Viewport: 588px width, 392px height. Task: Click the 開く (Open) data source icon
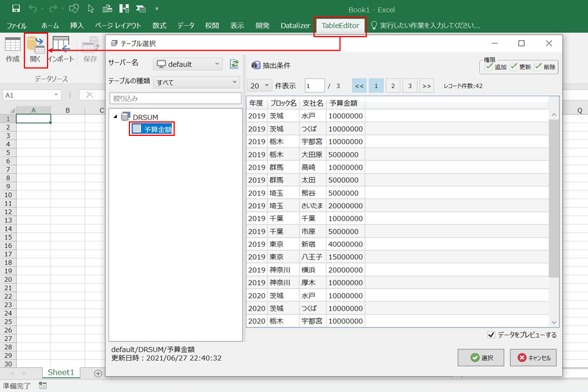click(x=35, y=45)
